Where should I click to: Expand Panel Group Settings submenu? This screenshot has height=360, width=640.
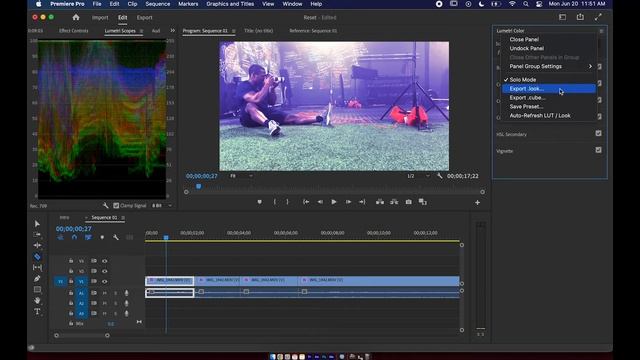(x=549, y=67)
